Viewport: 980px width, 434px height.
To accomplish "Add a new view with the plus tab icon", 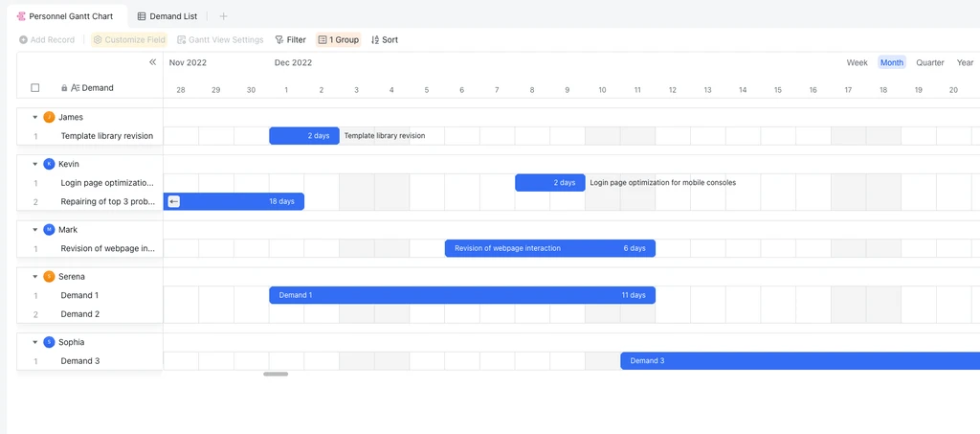I will 224,16.
